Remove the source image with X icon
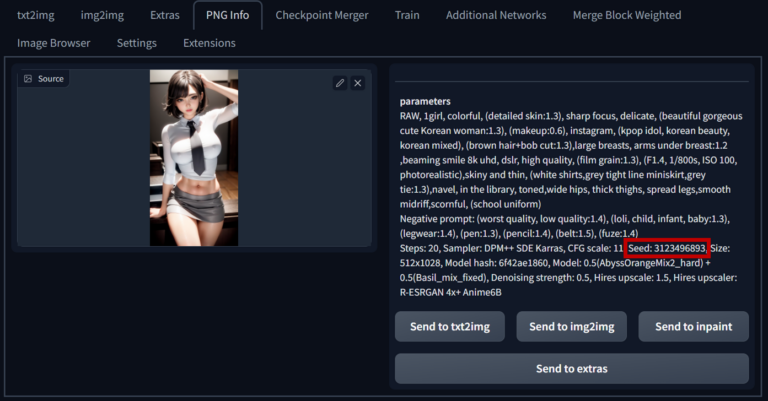 tap(358, 83)
